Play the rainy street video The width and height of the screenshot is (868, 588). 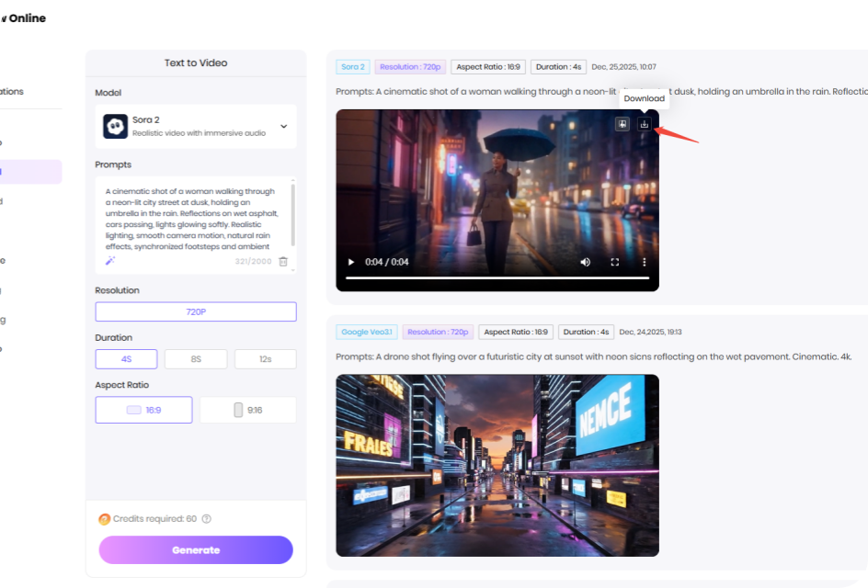[350, 262]
